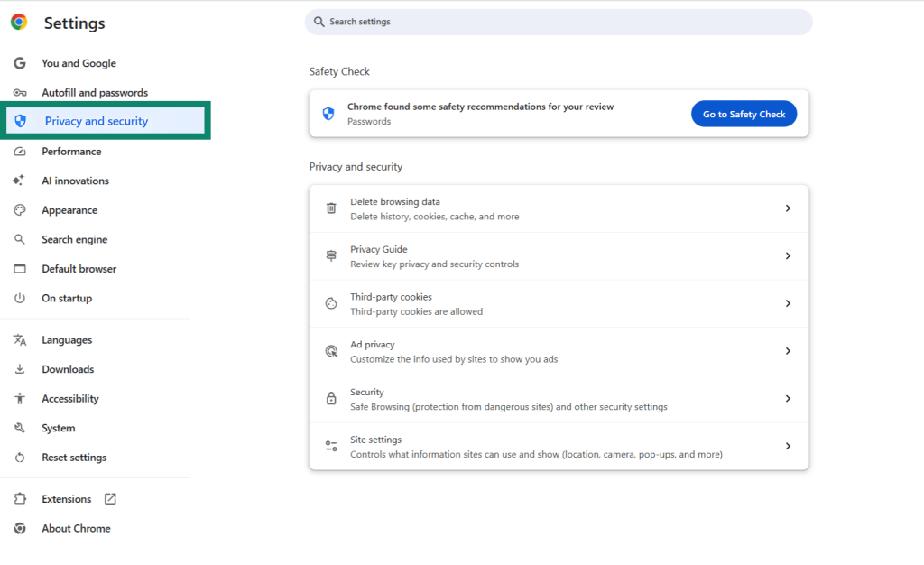
Task: Open Reset settings from the sidebar
Action: (74, 457)
